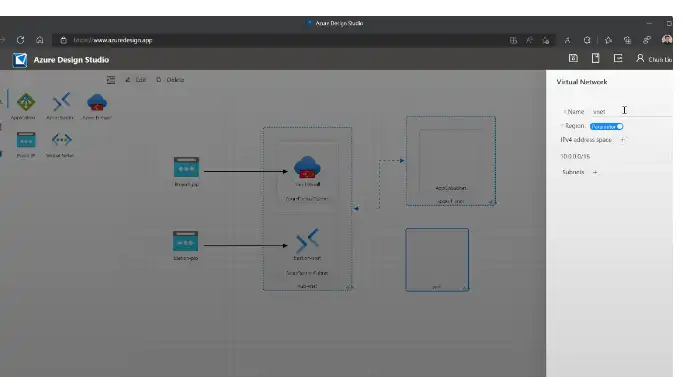
Task: Add an IPv4 address space
Action: point(622,140)
